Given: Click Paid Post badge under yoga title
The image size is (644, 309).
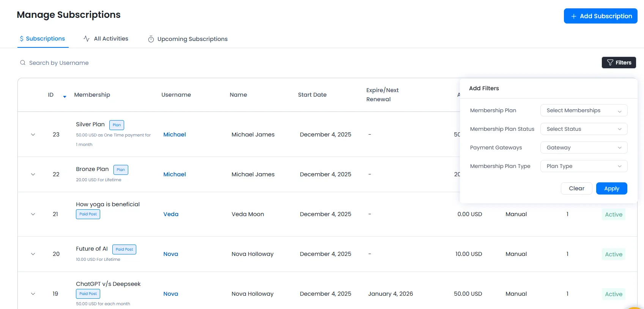Looking at the screenshot, I should 88,214.
